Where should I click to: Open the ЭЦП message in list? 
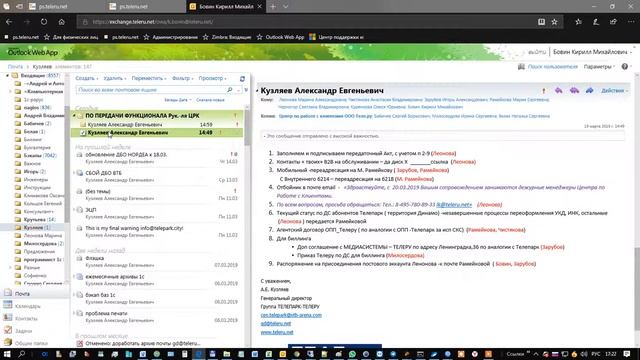pyautogui.click(x=157, y=213)
